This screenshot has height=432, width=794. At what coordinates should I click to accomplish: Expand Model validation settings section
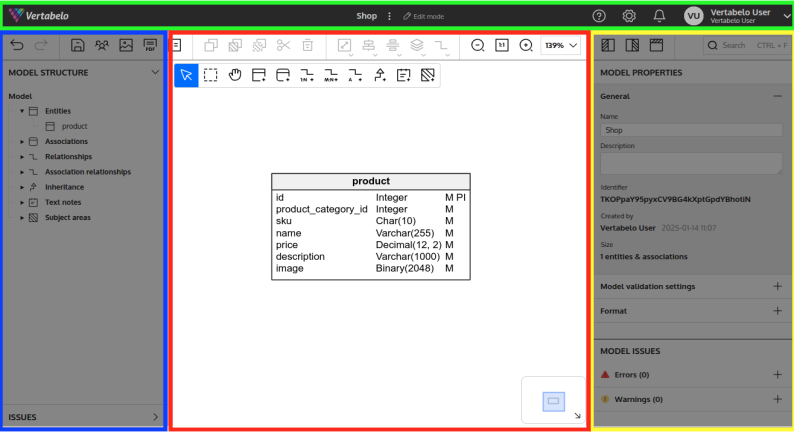point(777,286)
